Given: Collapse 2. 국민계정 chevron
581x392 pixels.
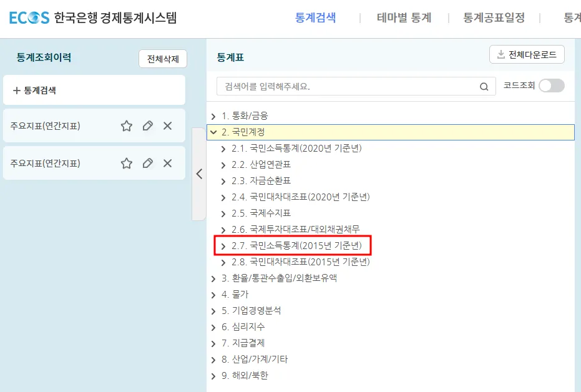Looking at the screenshot, I should click(213, 132).
